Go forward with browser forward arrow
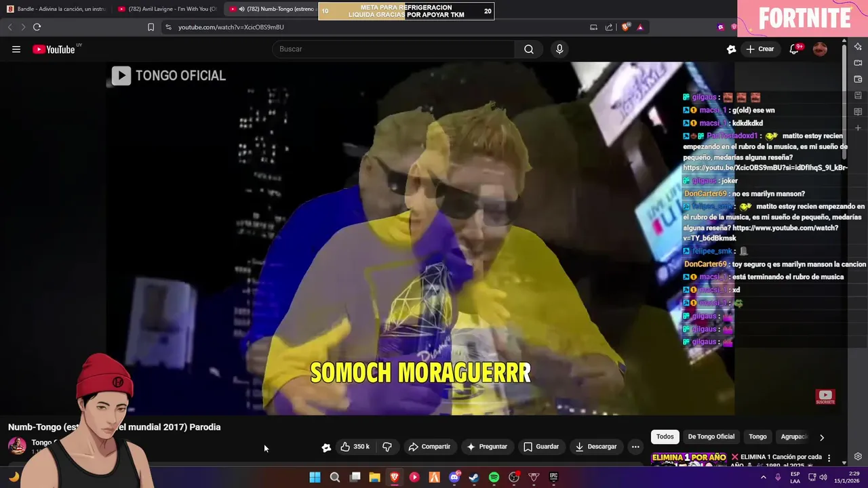868x488 pixels. 22,27
